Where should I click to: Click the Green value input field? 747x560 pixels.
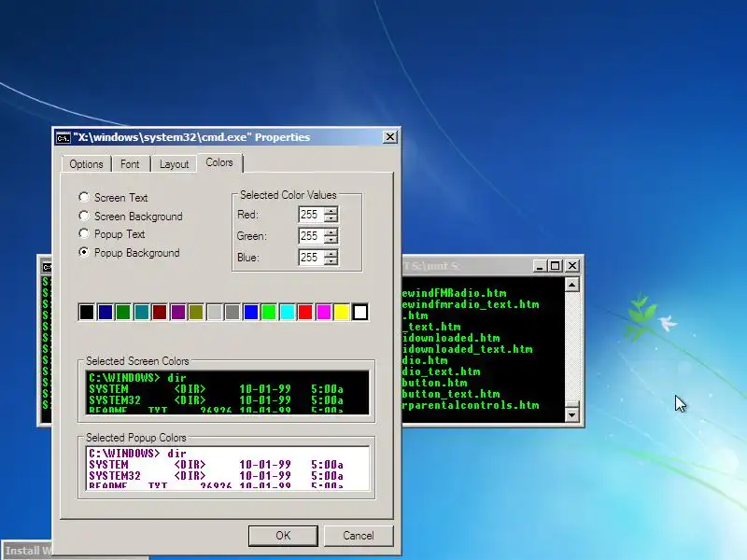(x=311, y=236)
